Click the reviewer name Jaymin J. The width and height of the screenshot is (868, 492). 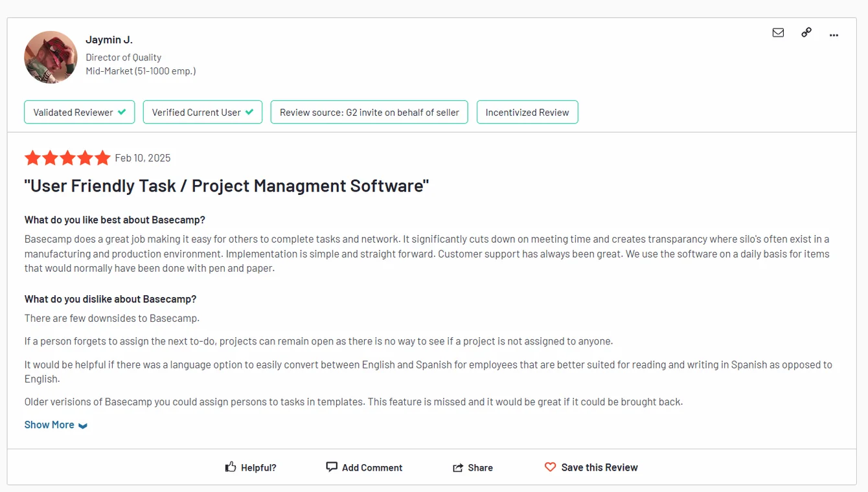coord(109,39)
